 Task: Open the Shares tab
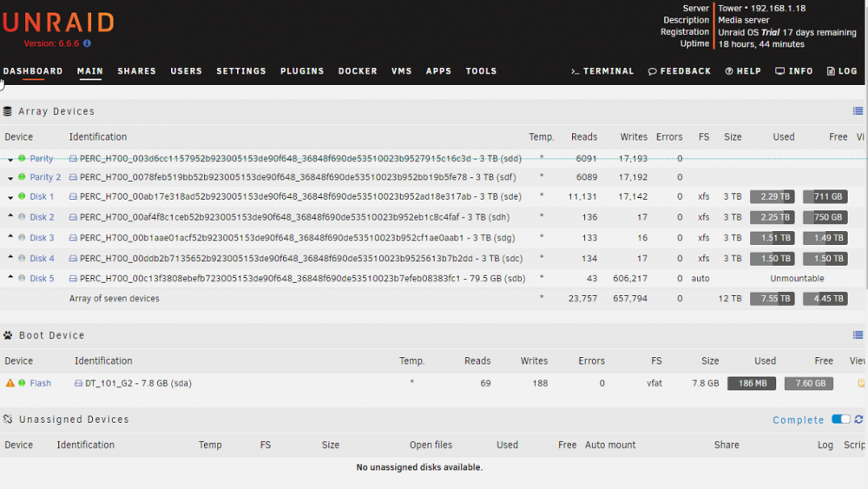[x=137, y=71]
